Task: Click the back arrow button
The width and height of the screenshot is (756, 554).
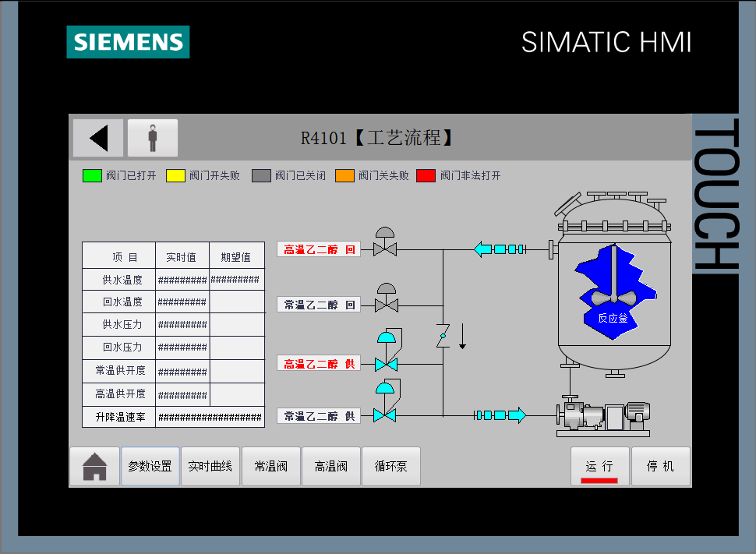Action: click(x=98, y=138)
